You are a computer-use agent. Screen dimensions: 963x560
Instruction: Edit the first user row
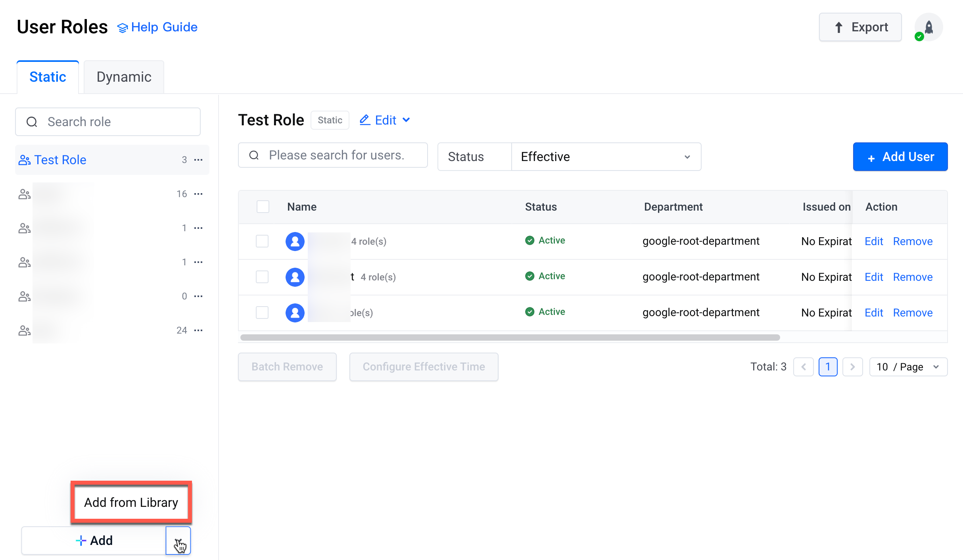pyautogui.click(x=874, y=241)
